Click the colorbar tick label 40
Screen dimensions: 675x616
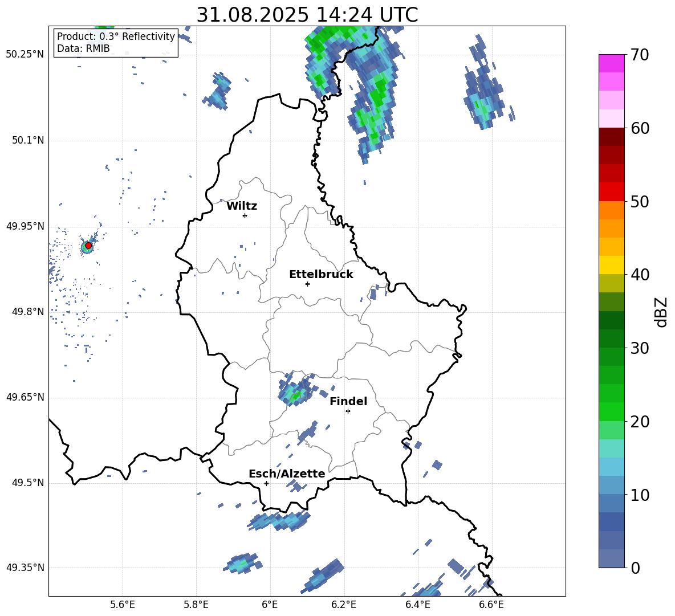[x=640, y=275]
